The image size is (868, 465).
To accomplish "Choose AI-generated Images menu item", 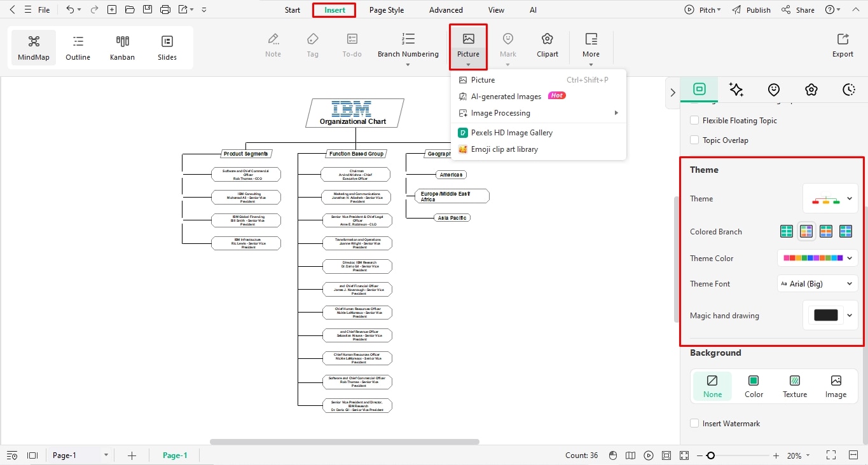I will click(538, 97).
